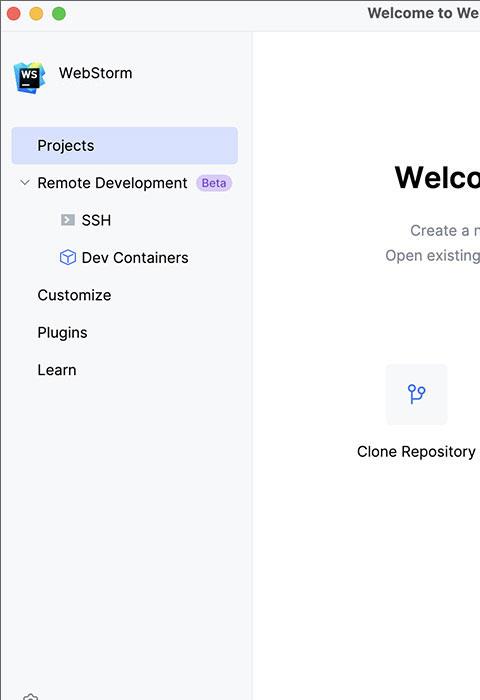Screen dimensions: 480x700
Task: Click the SSH terminal icon
Action: point(67,220)
